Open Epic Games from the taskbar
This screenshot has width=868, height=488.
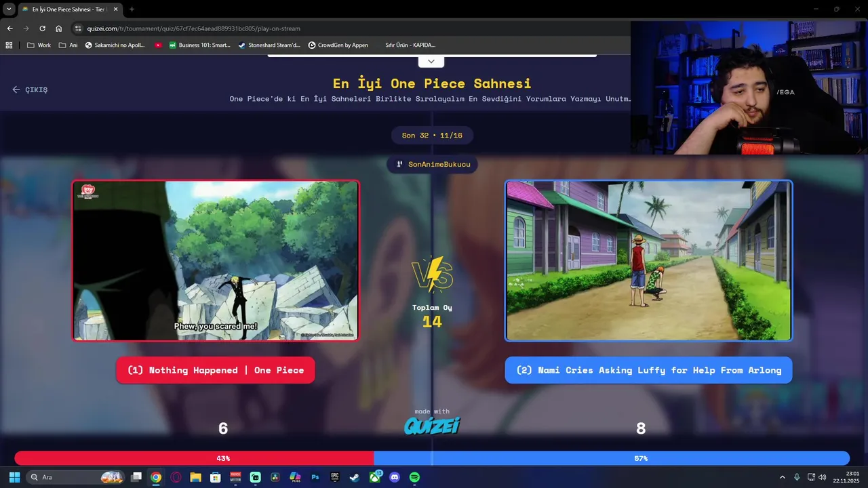pos(335,477)
